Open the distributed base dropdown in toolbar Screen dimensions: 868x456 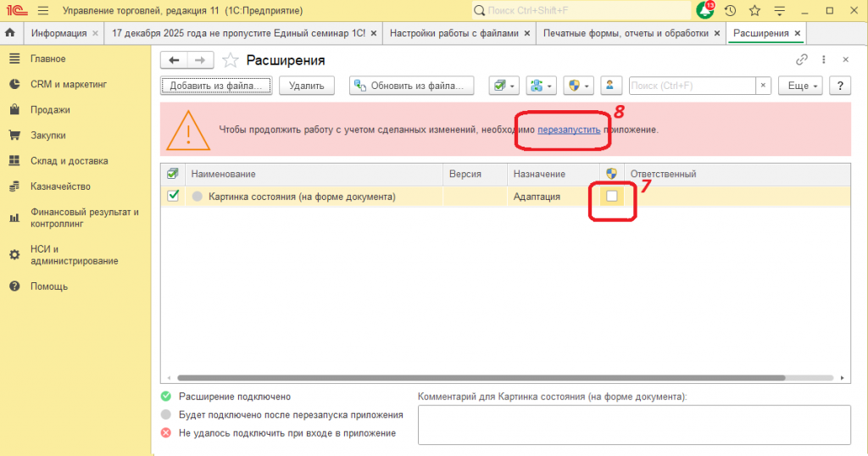pos(541,86)
